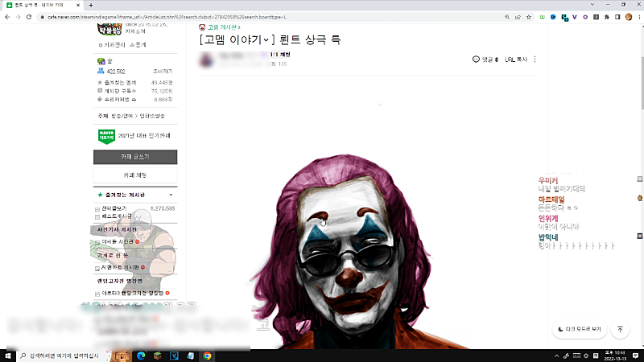Share this page using the share icon

(x=518, y=17)
